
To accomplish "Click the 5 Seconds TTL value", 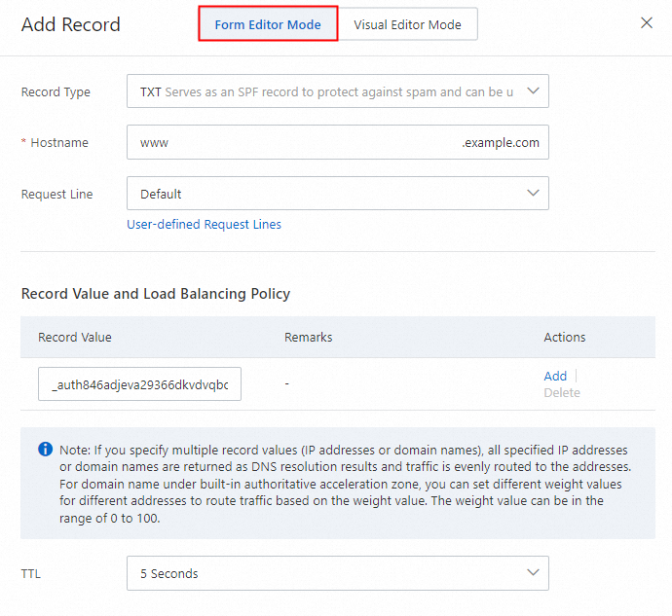I will (169, 573).
